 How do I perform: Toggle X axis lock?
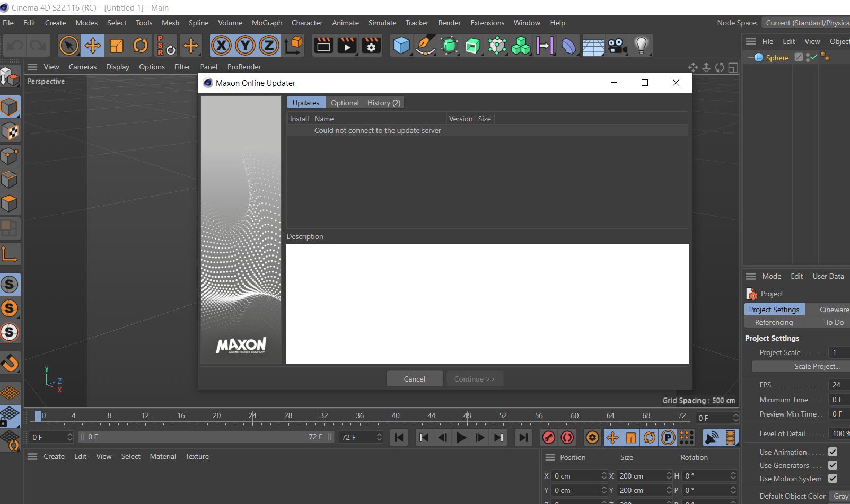pyautogui.click(x=221, y=46)
